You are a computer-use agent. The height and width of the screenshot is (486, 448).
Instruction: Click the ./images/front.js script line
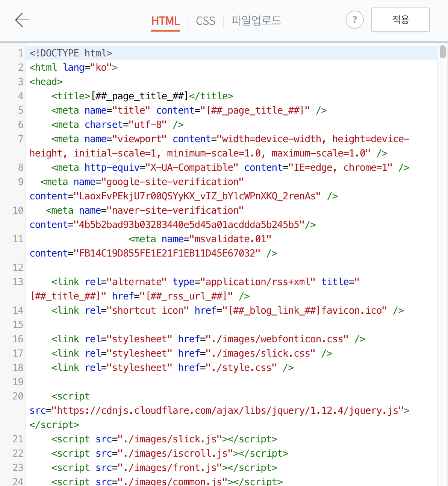(164, 468)
